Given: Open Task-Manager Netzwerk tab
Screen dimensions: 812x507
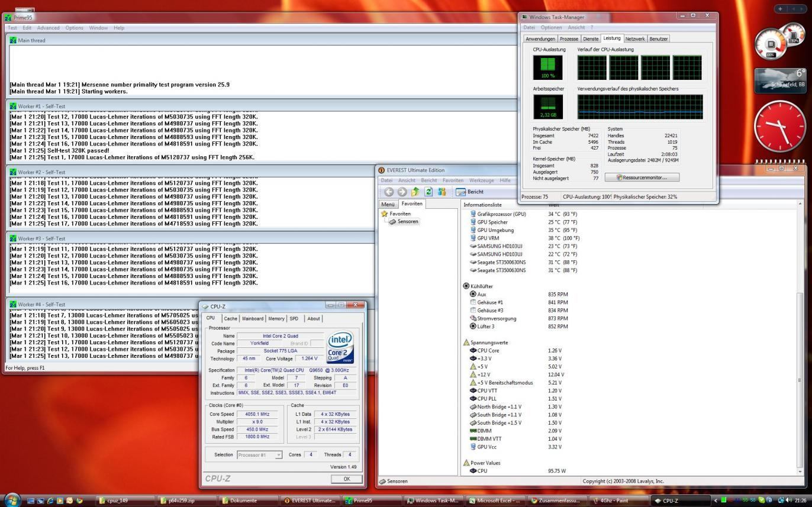Looking at the screenshot, I should pyautogui.click(x=635, y=39).
